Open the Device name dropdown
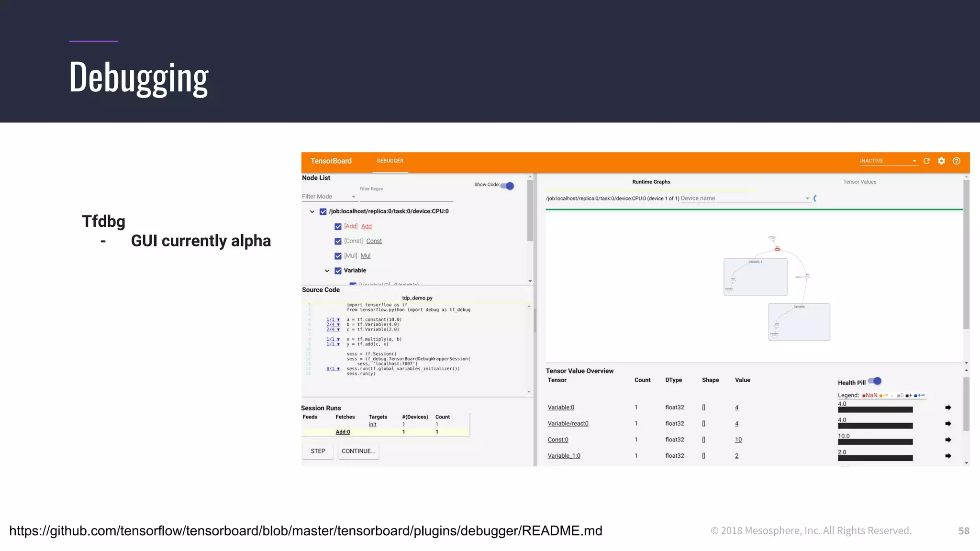980x551 pixels. click(x=746, y=198)
